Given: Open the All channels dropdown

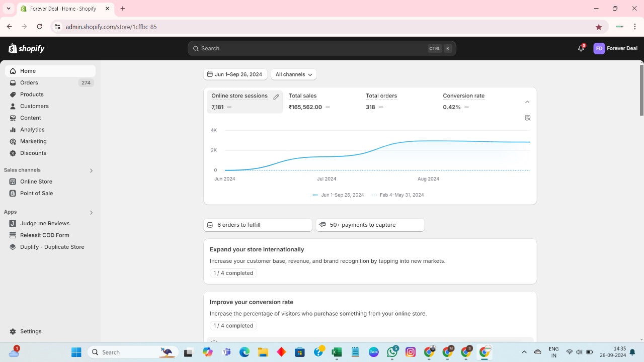Looking at the screenshot, I should [294, 74].
